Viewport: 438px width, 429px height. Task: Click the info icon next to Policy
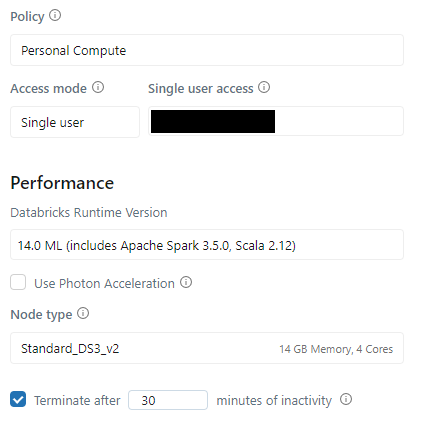coord(55,15)
